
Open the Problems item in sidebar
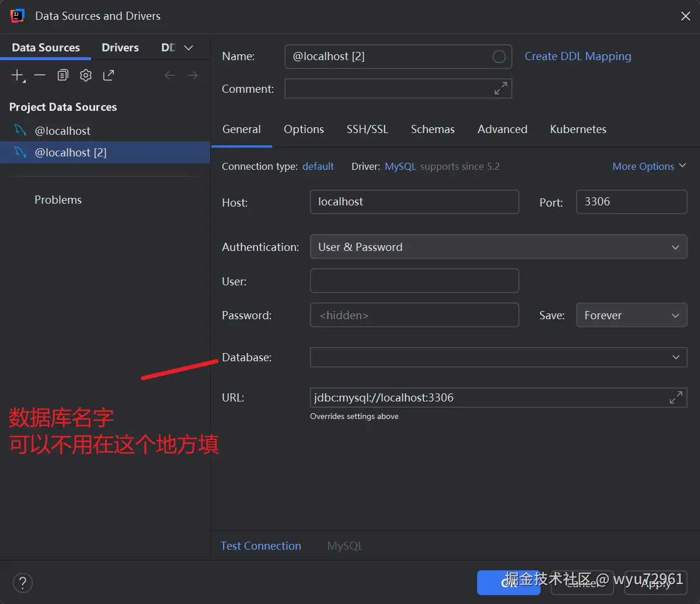click(58, 200)
